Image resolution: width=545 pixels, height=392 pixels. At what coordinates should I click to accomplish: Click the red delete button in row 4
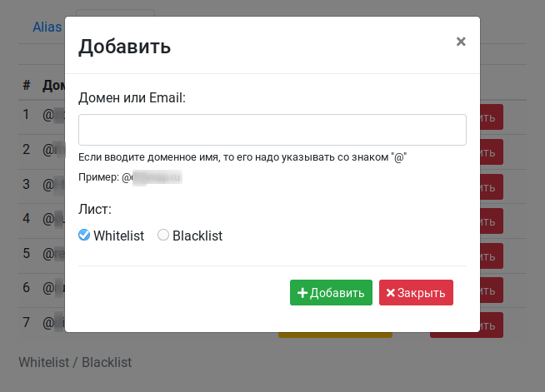[x=492, y=221]
